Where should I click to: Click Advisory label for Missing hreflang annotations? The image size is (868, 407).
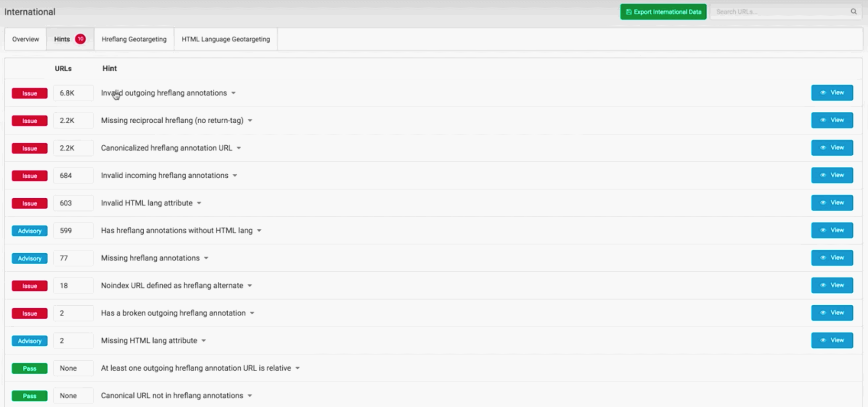tap(30, 258)
